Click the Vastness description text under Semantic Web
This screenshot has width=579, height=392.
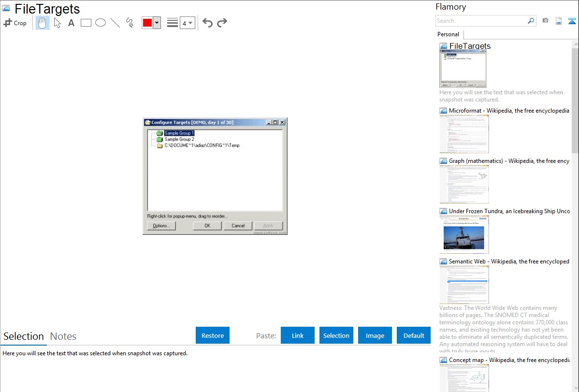(504, 329)
